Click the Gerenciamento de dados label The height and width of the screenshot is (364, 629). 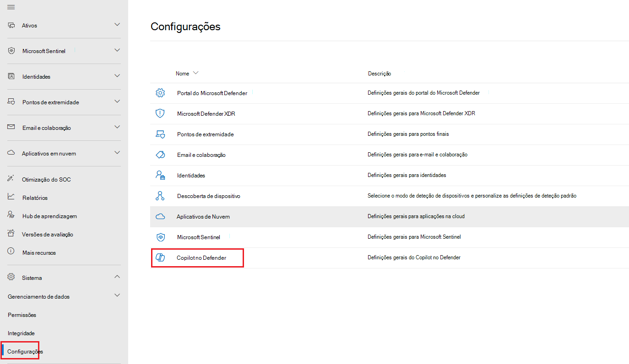point(39,297)
